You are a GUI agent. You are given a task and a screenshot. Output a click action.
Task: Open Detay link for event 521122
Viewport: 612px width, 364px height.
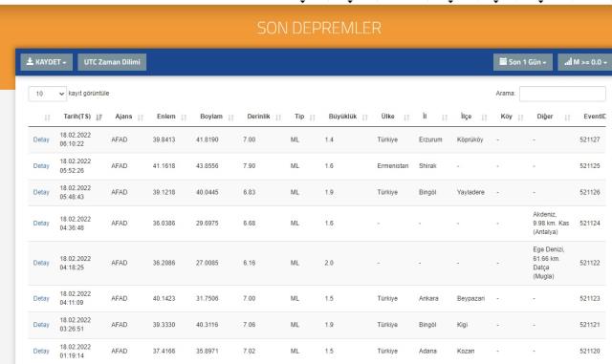41,263
